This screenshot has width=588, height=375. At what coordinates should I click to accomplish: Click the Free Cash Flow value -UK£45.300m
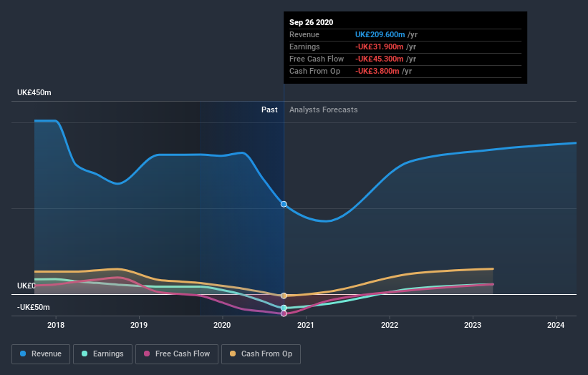[x=380, y=59]
